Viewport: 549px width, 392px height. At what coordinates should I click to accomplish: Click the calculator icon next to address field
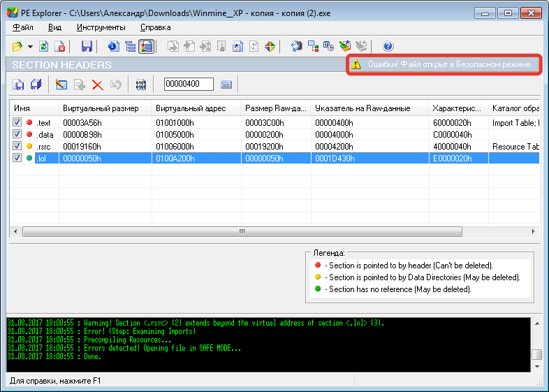(x=226, y=85)
